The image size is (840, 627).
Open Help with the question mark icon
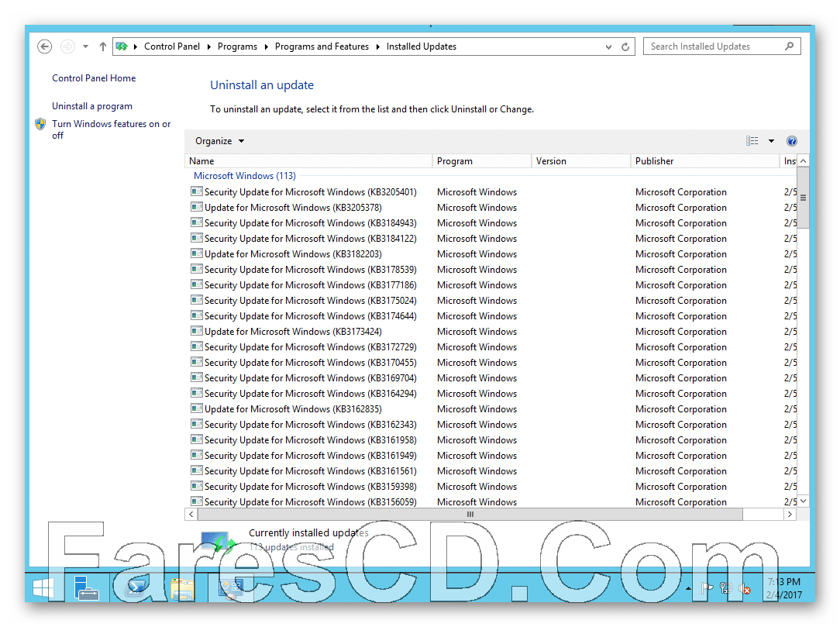(792, 141)
